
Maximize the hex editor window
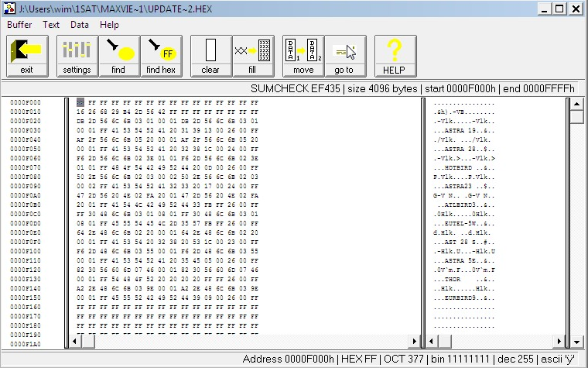coord(559,9)
